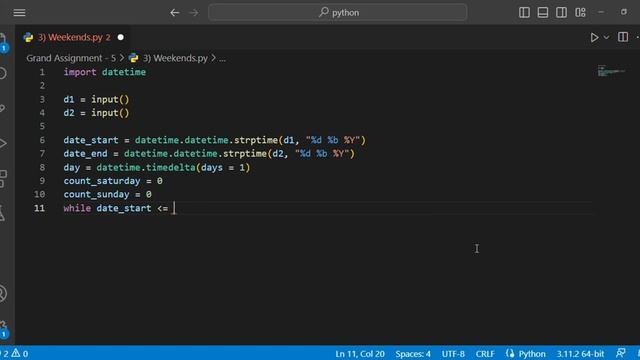Split the editor to the right
The height and width of the screenshot is (360, 640).
(x=623, y=37)
